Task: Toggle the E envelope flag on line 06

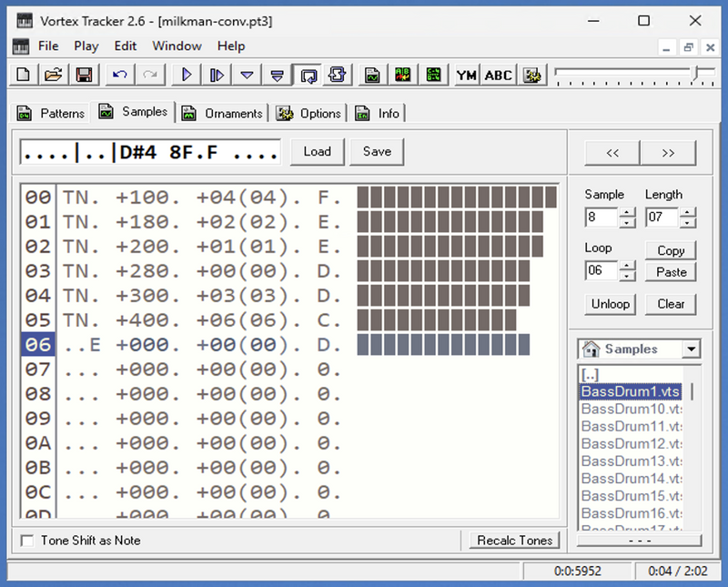Action: pos(95,345)
